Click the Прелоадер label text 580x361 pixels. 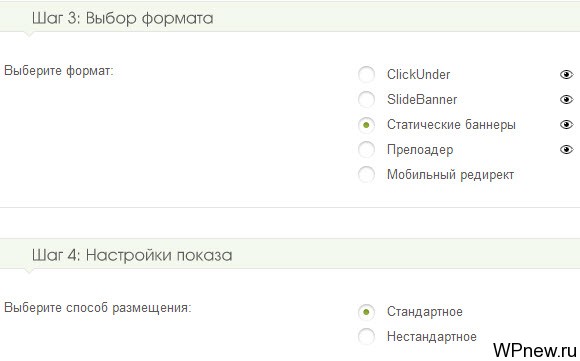point(420,150)
